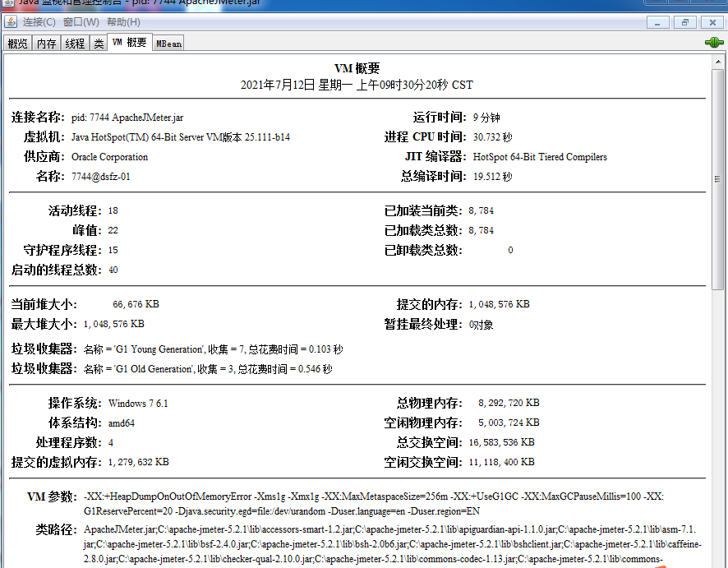Click the Java icon in the menu bar
Viewport: 728px width, 568px height.
click(11, 22)
